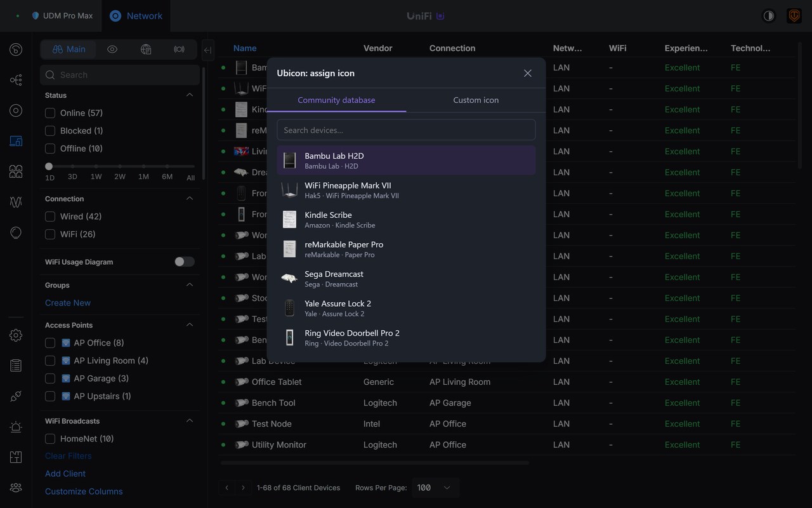Check the Offline (10) status filter

pos(50,149)
